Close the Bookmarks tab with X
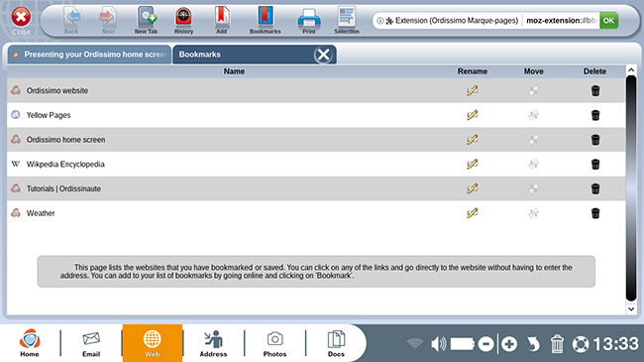The height and width of the screenshot is (362, 644). tap(323, 55)
